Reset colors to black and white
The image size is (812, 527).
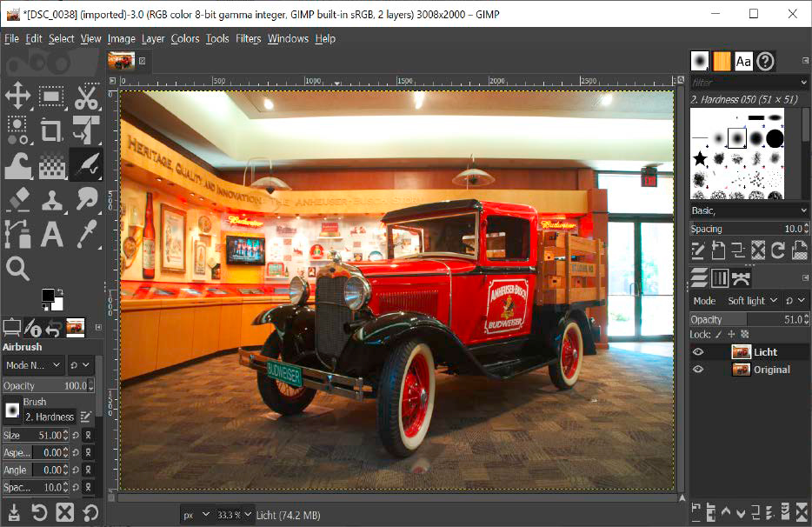click(45, 307)
